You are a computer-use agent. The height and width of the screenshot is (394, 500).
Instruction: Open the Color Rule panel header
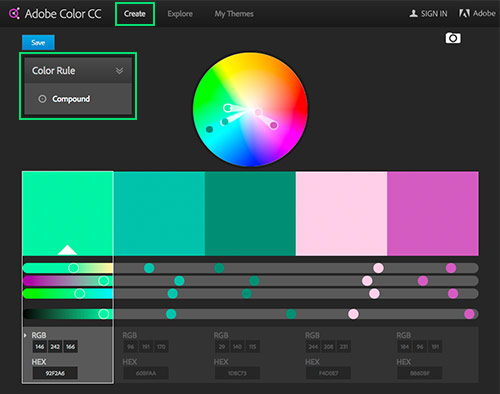tap(78, 71)
